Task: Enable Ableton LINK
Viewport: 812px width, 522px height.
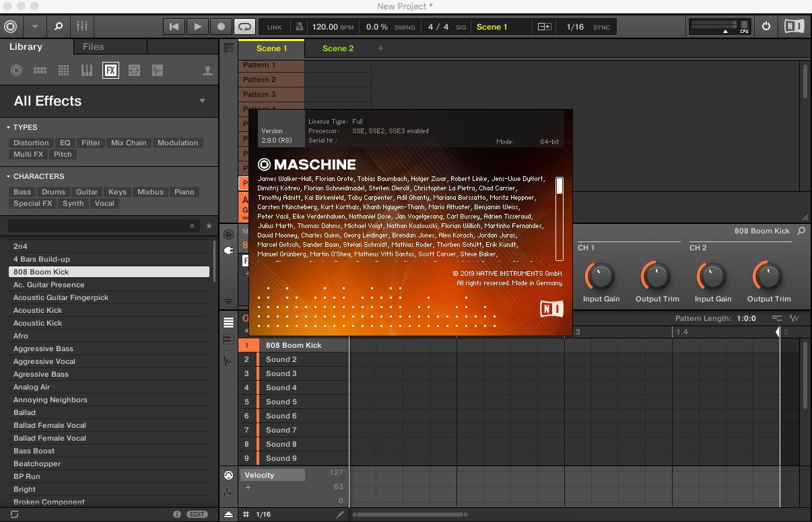Action: (275, 28)
